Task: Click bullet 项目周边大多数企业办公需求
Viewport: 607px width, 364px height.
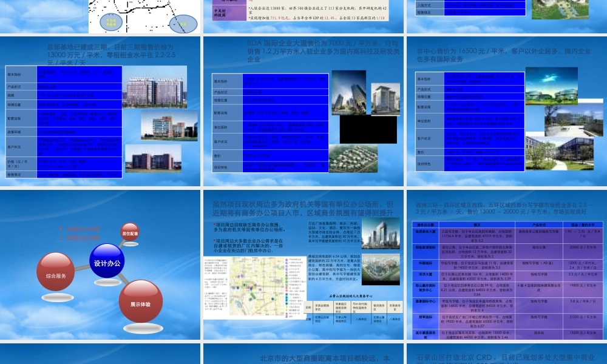Action: [x=248, y=246]
